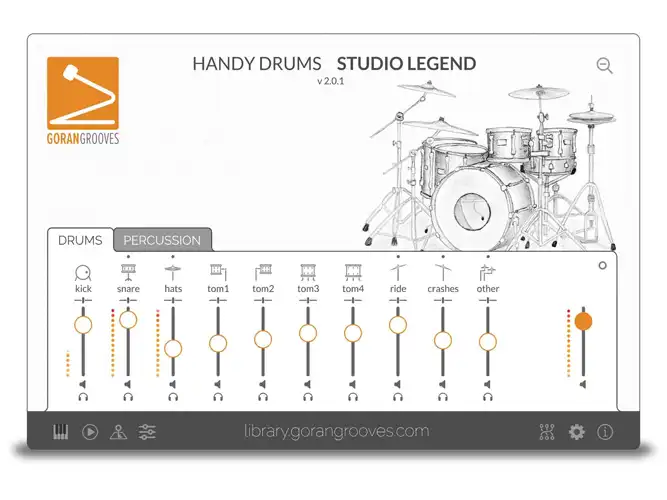Mute the crashes channel
The width and height of the screenshot is (667, 500).
[443, 384]
